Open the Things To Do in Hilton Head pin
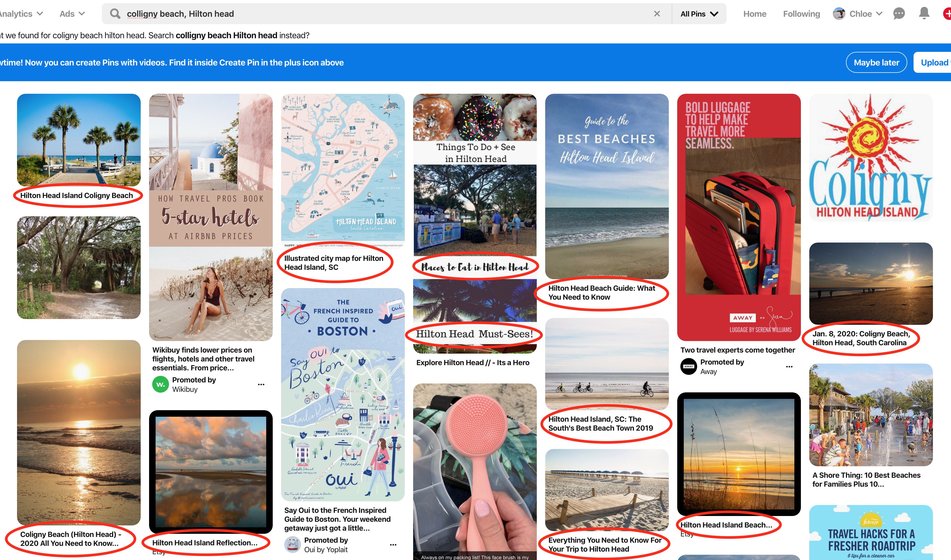 tap(475, 224)
